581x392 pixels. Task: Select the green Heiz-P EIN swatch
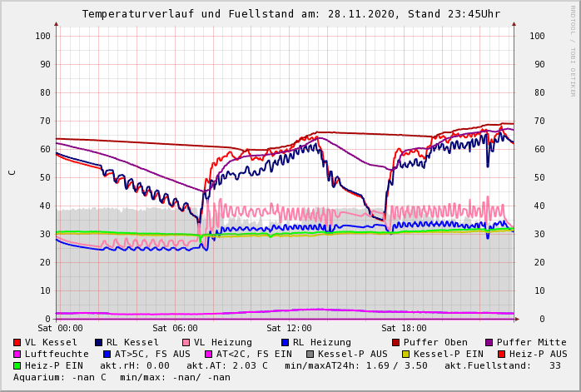click(17, 365)
